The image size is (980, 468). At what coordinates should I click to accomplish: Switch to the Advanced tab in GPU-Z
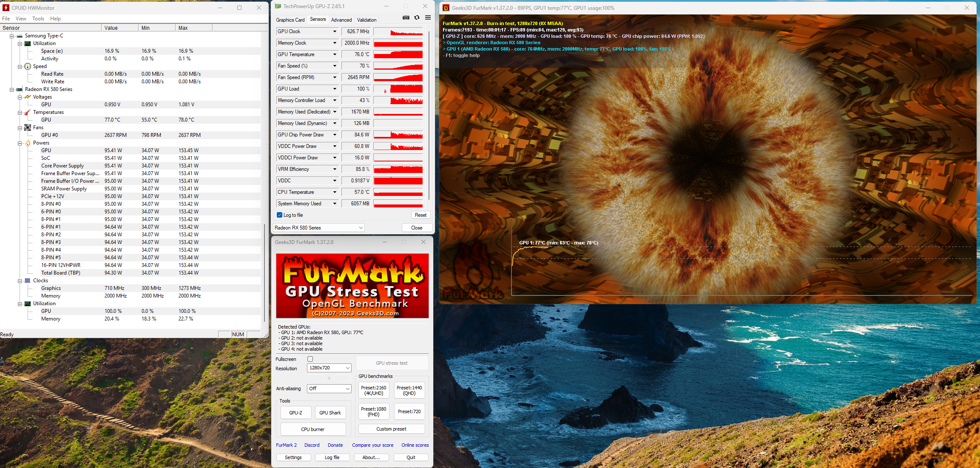[x=341, y=20]
